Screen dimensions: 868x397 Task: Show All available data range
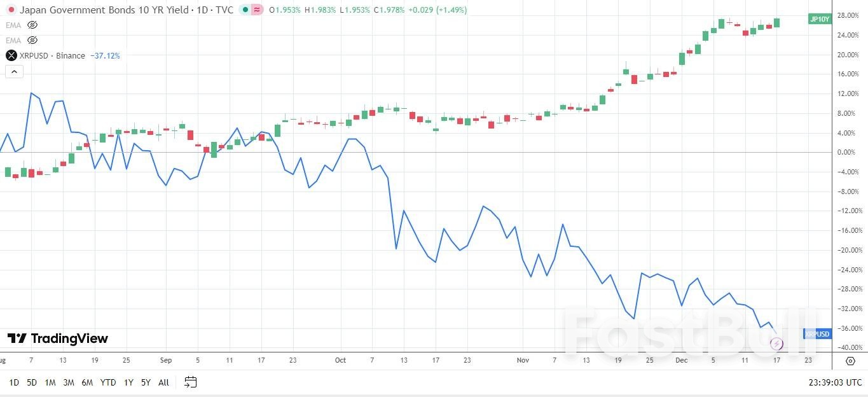[163, 382]
